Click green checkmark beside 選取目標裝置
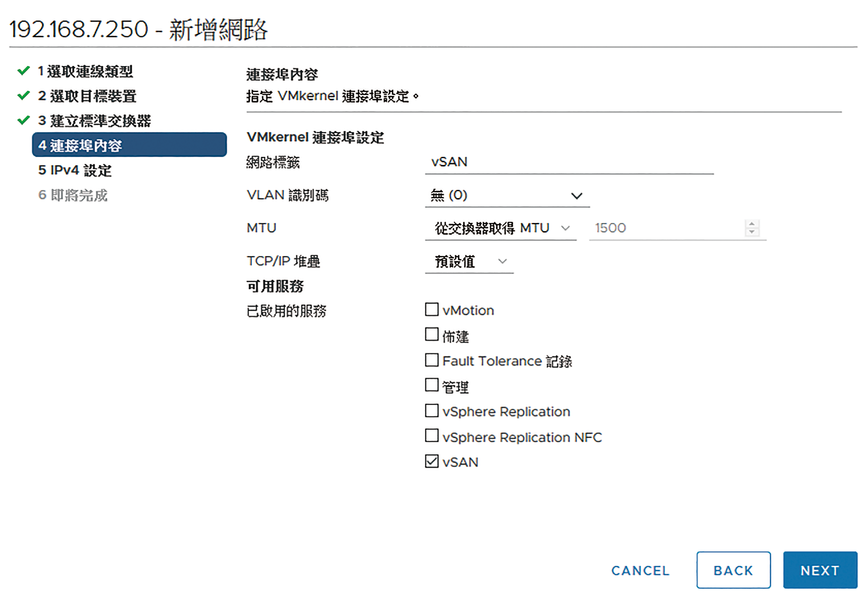Viewport: 868px width, 599px height. coord(24,95)
